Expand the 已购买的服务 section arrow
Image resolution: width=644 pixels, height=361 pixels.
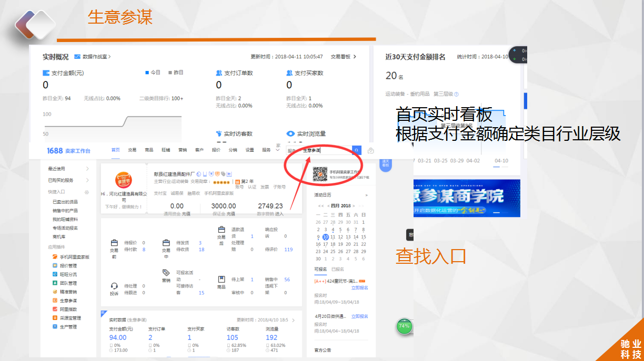coord(87,180)
